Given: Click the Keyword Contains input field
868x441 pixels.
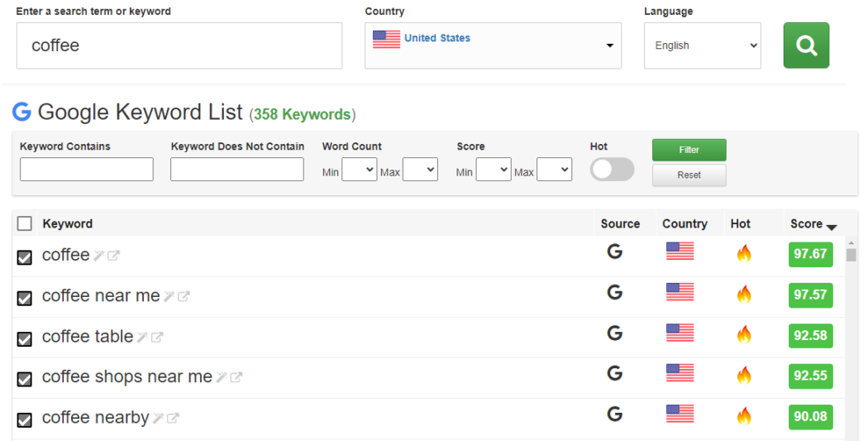Looking at the screenshot, I should pyautogui.click(x=86, y=169).
